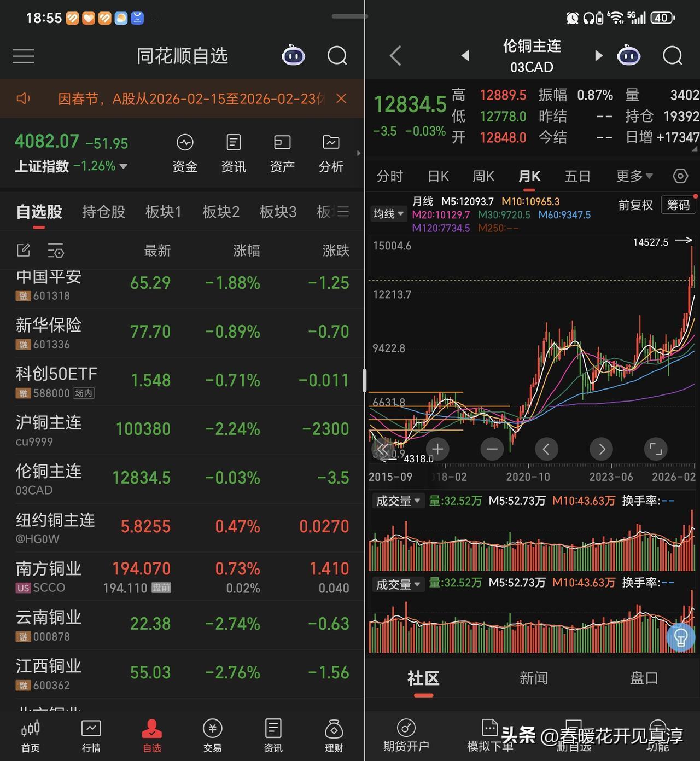
Task: Sort watchlist by 涨跌 column
Action: [336, 251]
